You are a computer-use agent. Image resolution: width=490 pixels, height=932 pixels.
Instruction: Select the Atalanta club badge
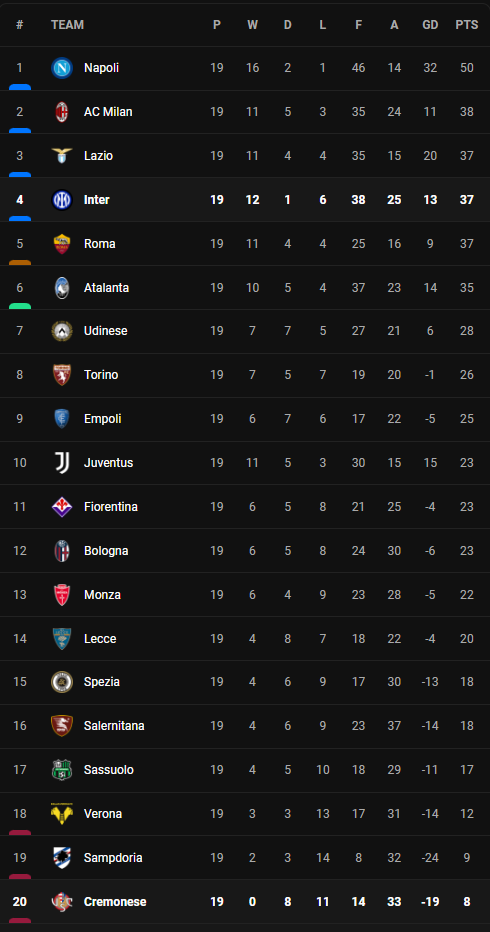click(62, 288)
